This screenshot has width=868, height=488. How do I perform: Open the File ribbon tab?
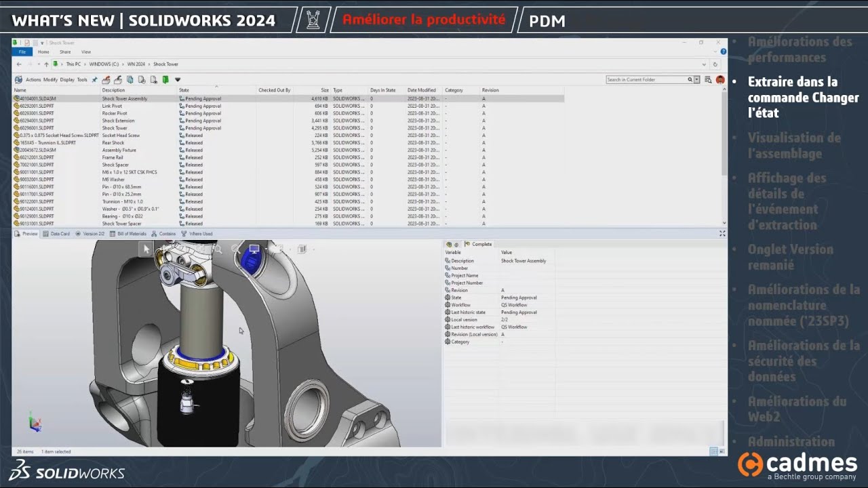point(22,52)
